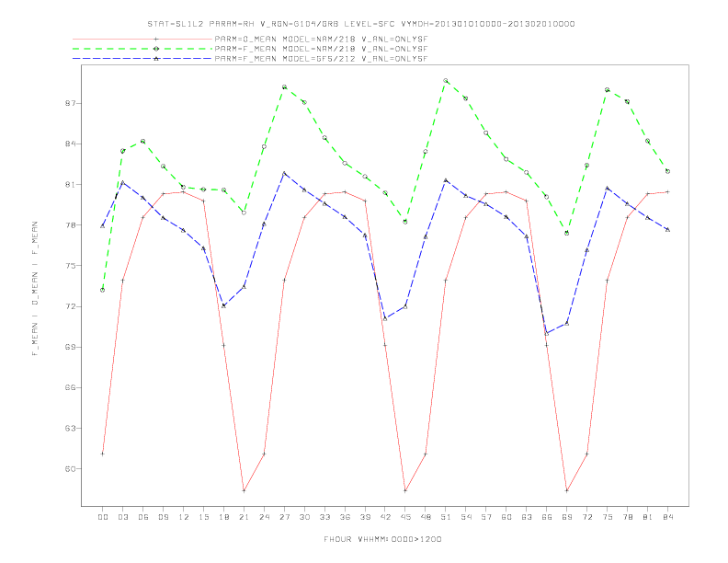Click the x-axis tick label 78
The image size is (728, 563).
pos(628,517)
